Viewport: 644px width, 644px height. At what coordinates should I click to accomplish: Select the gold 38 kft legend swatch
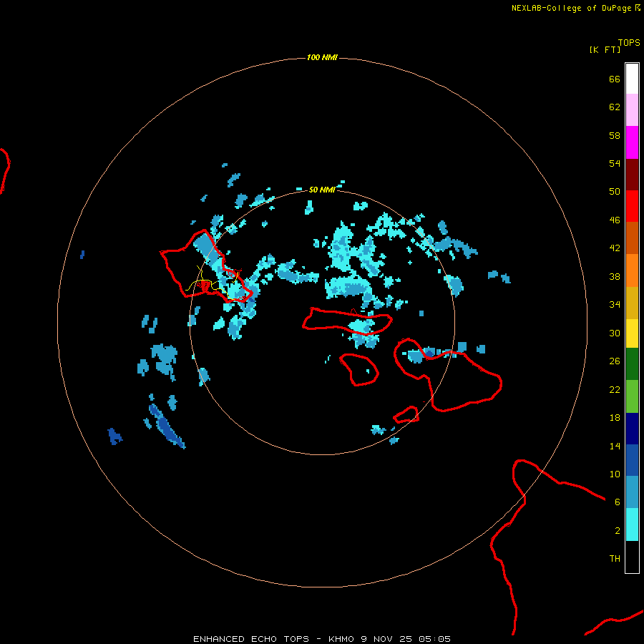[632, 303]
